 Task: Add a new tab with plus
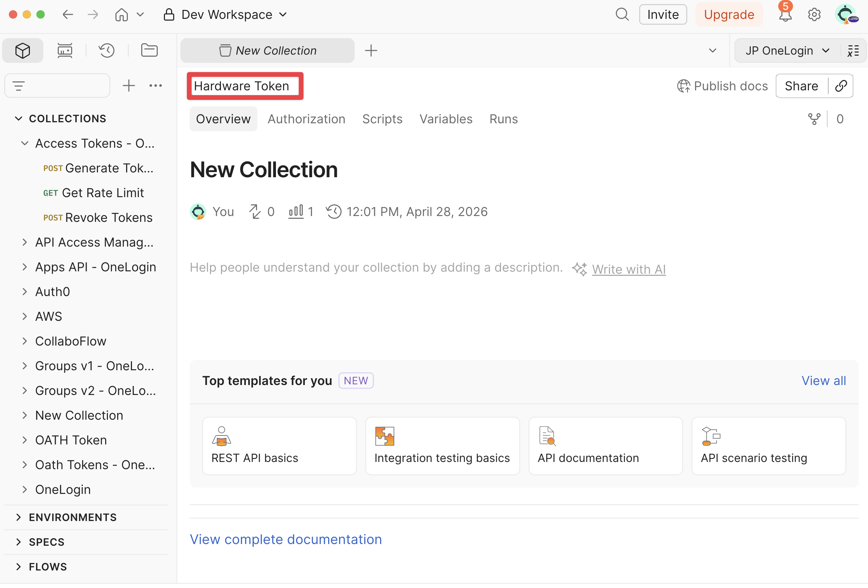pyautogui.click(x=371, y=50)
